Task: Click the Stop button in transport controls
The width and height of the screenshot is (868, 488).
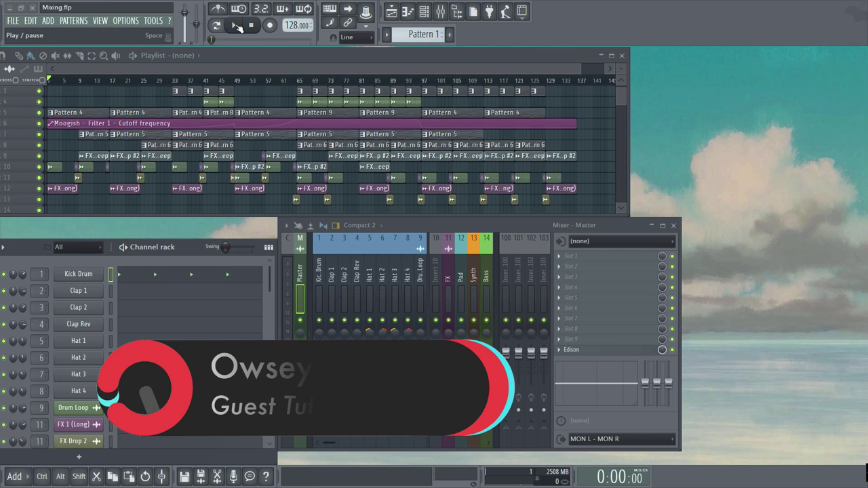Action: [251, 26]
